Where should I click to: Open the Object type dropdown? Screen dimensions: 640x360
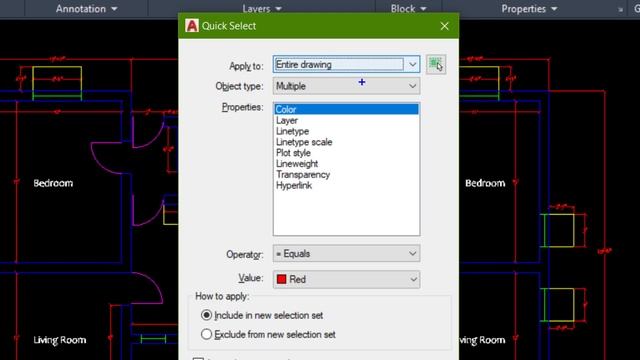pos(346,86)
